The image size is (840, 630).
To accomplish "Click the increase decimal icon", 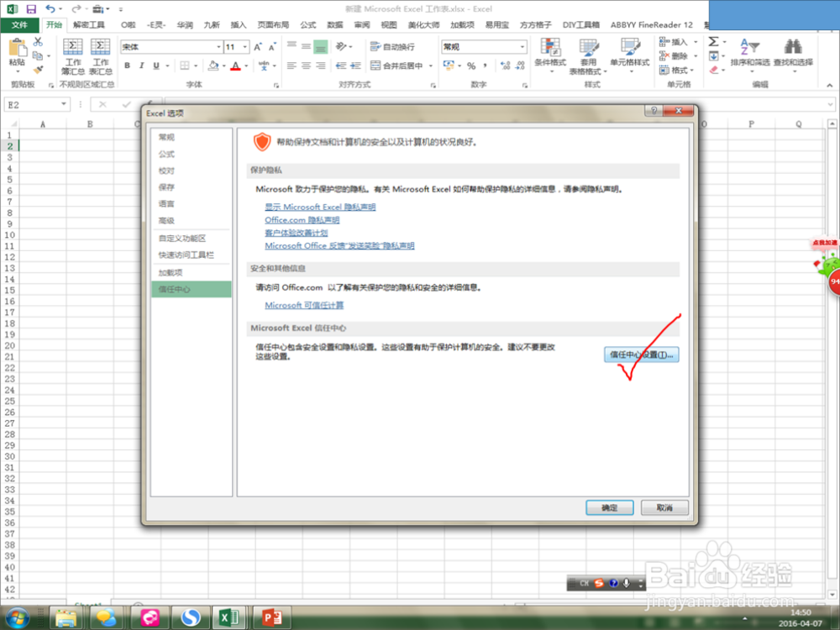I will click(505, 66).
